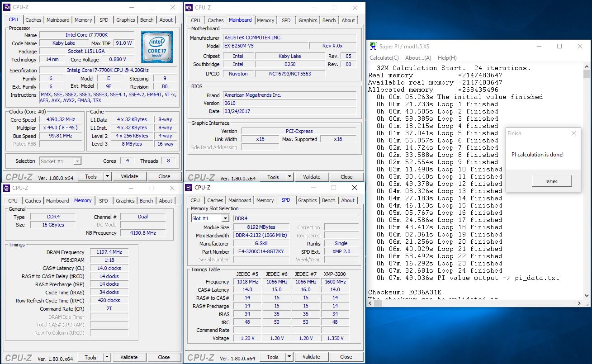592x364 pixels.
Task: Confirm the 'PI calculation is done!' dialog button
Action: pyautogui.click(x=551, y=181)
